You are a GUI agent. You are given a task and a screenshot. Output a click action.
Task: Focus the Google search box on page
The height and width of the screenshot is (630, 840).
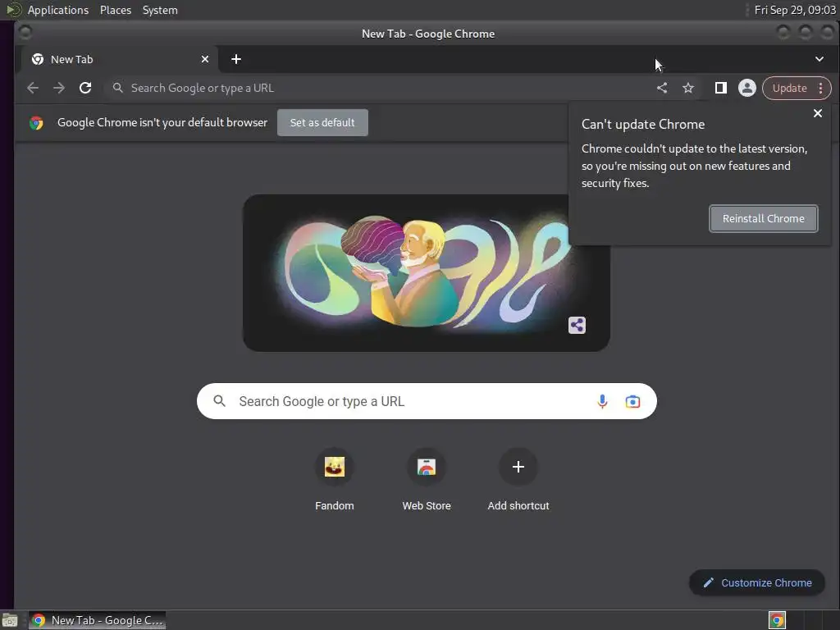(427, 401)
